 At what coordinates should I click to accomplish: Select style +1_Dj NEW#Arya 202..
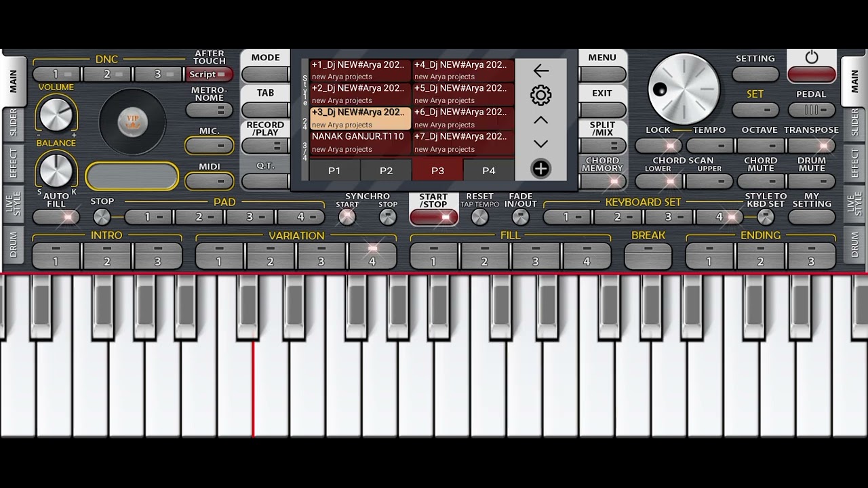[360, 70]
